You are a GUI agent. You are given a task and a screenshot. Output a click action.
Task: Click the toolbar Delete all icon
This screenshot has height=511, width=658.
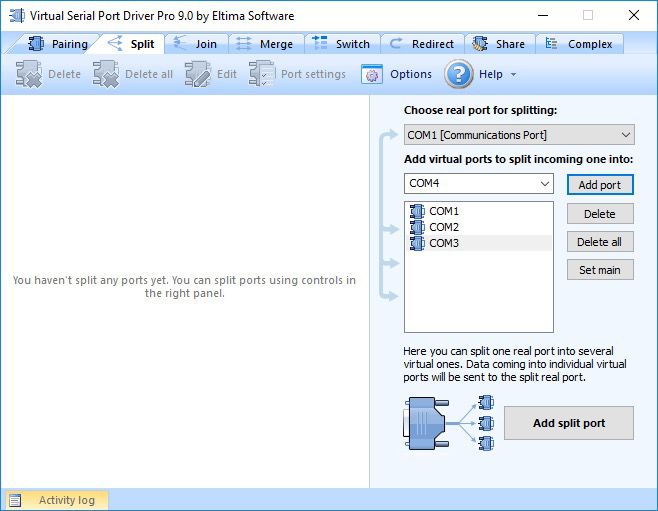point(106,74)
